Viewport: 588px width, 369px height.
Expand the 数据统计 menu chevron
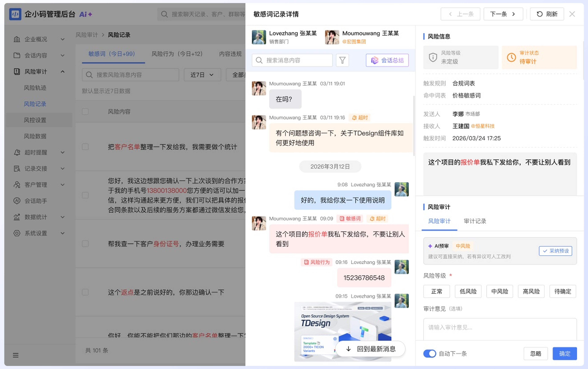click(x=62, y=217)
